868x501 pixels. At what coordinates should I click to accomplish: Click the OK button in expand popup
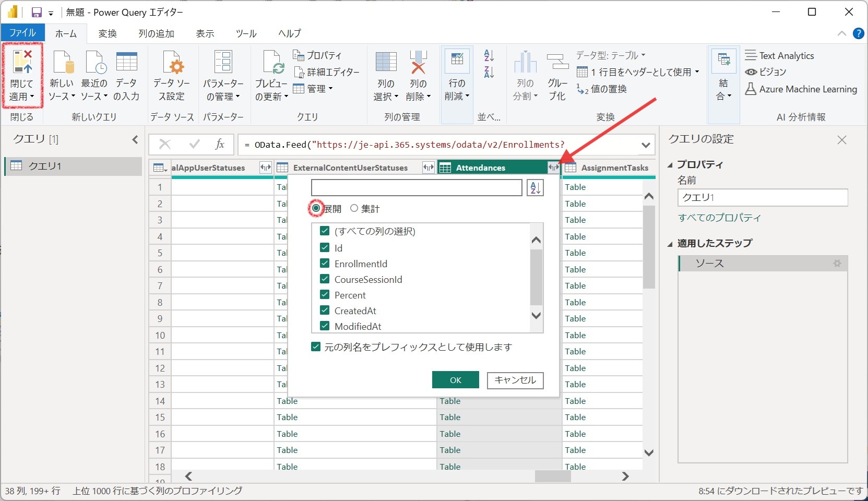(456, 380)
